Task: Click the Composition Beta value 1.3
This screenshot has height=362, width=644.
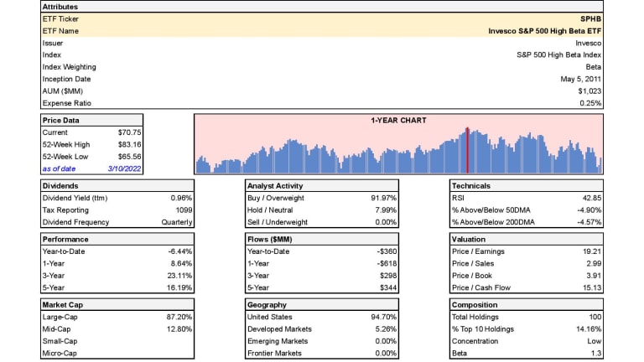Action: pyautogui.click(x=596, y=354)
